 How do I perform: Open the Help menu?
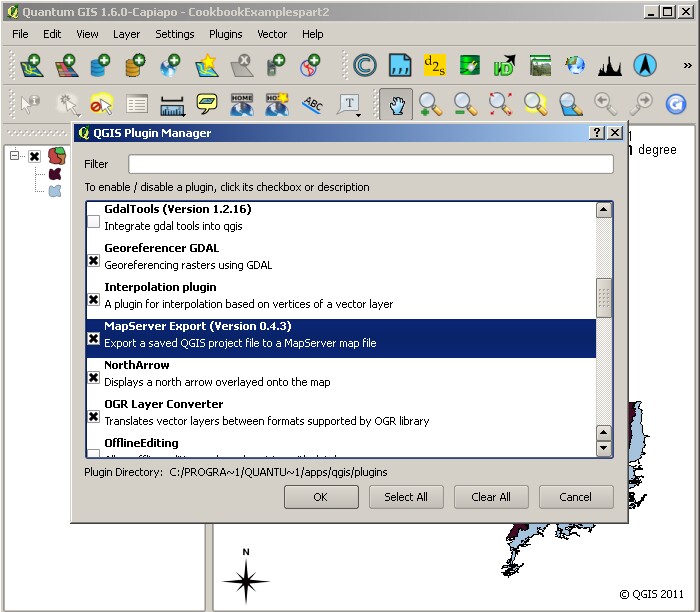[312, 34]
